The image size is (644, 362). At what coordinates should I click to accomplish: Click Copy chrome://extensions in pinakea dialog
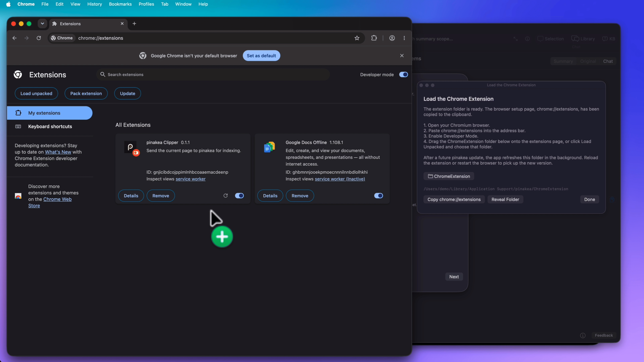(454, 199)
